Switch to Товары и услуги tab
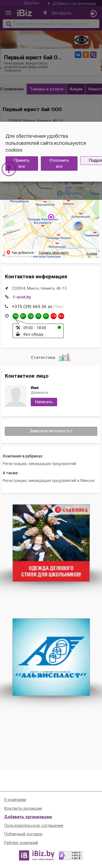 47,89
